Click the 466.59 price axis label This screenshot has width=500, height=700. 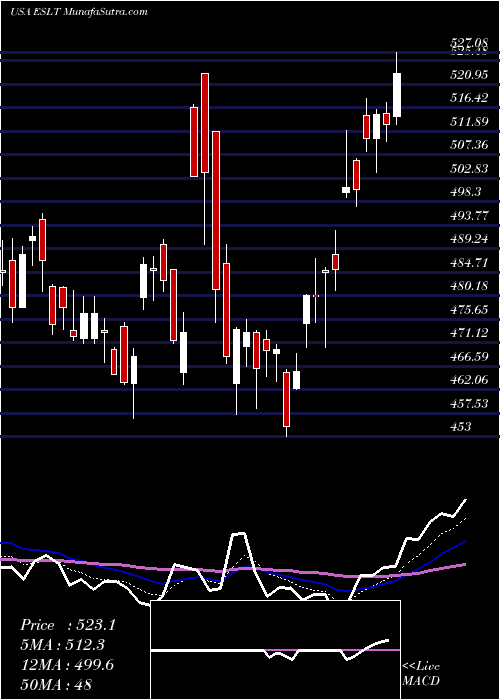(x=469, y=356)
